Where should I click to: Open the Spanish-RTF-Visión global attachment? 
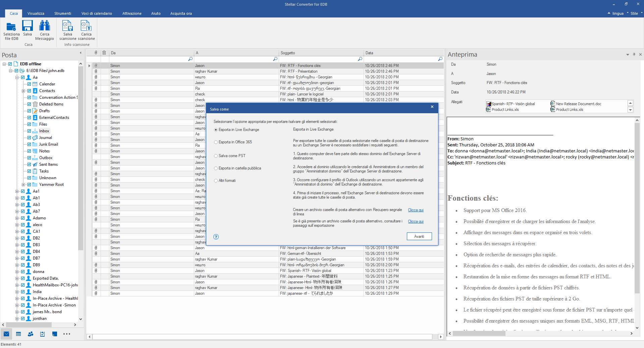coord(511,104)
